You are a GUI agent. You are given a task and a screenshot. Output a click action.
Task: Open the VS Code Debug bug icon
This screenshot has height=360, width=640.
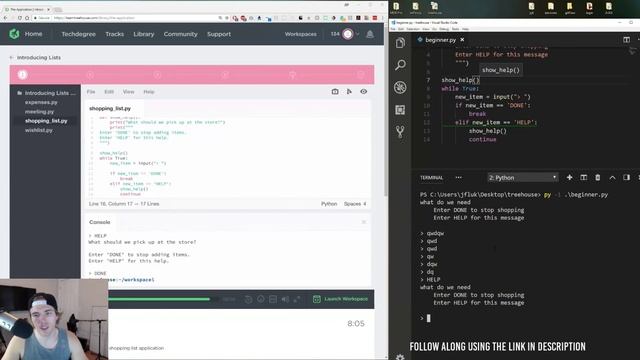[x=400, y=87]
